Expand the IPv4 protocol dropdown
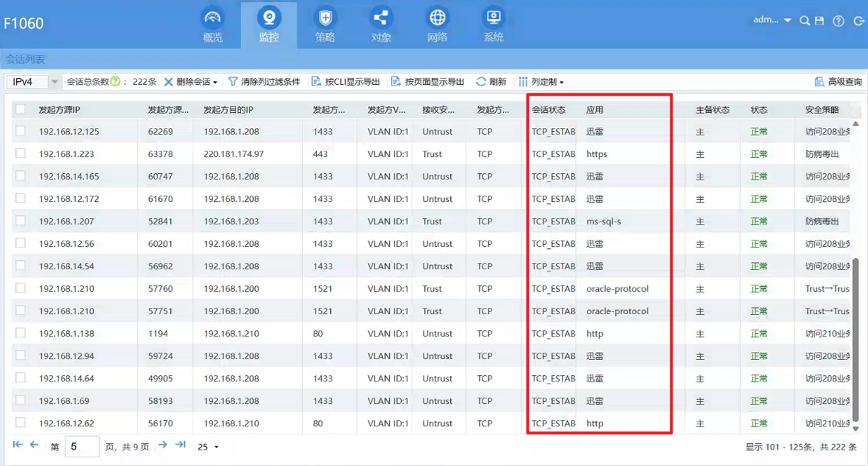Viewport: 868px width, 466px height. 55,82
